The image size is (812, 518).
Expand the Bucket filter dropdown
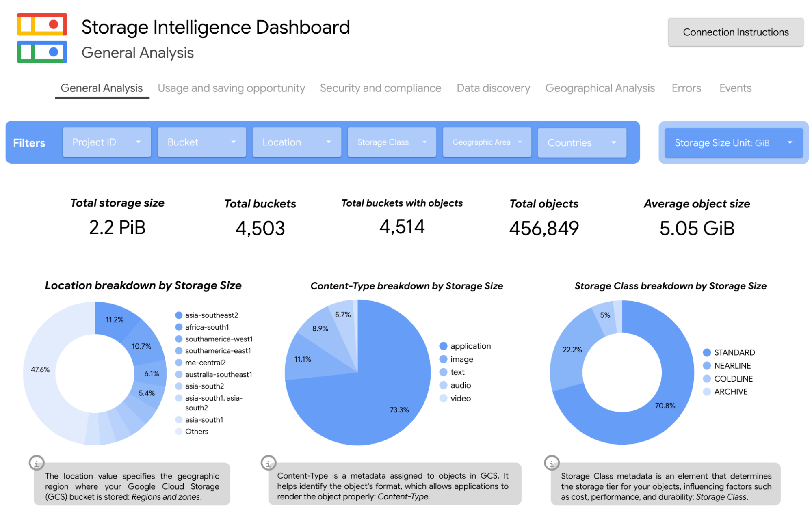(202, 142)
